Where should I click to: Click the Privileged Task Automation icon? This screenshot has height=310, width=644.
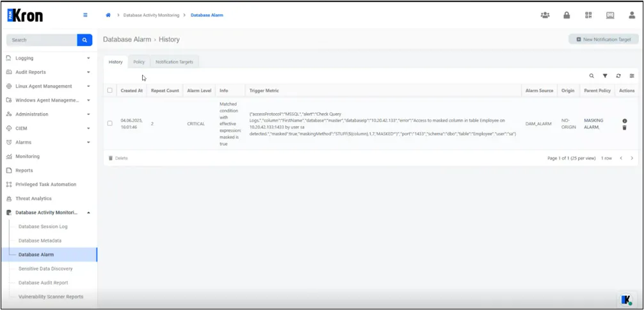(9, 185)
